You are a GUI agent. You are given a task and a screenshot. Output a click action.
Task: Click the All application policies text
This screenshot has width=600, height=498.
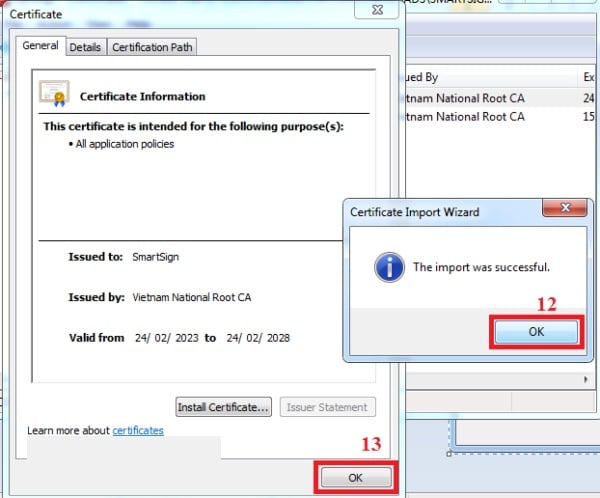[x=125, y=144]
